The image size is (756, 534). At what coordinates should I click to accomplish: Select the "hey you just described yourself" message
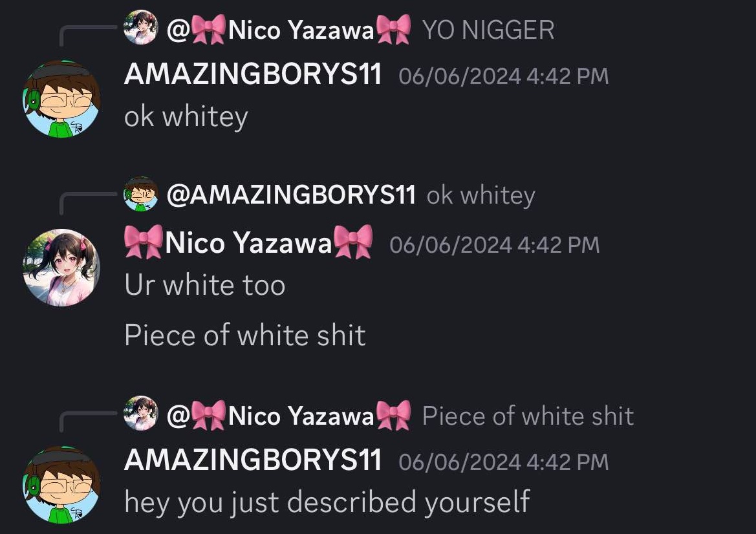point(327,502)
